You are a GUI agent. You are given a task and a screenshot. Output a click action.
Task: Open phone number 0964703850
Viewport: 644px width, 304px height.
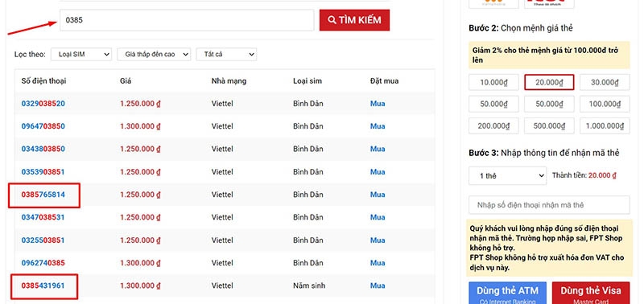(x=43, y=126)
